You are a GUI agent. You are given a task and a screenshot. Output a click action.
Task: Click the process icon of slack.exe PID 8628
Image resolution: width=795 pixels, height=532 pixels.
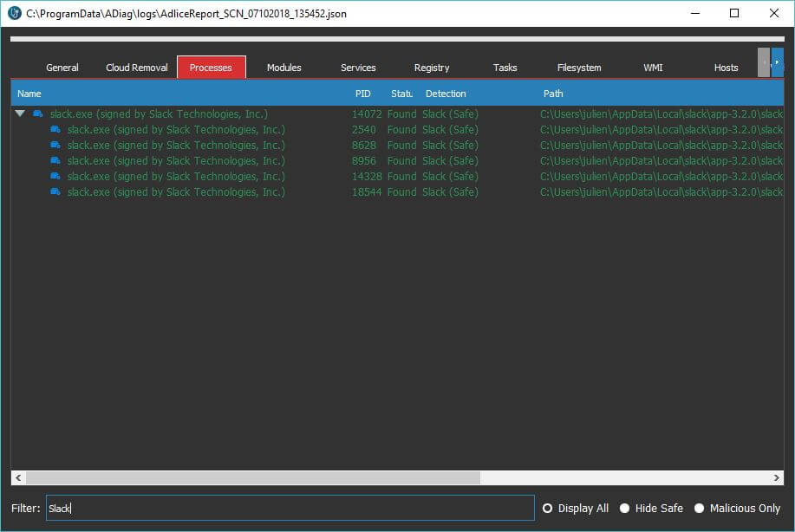click(x=55, y=146)
